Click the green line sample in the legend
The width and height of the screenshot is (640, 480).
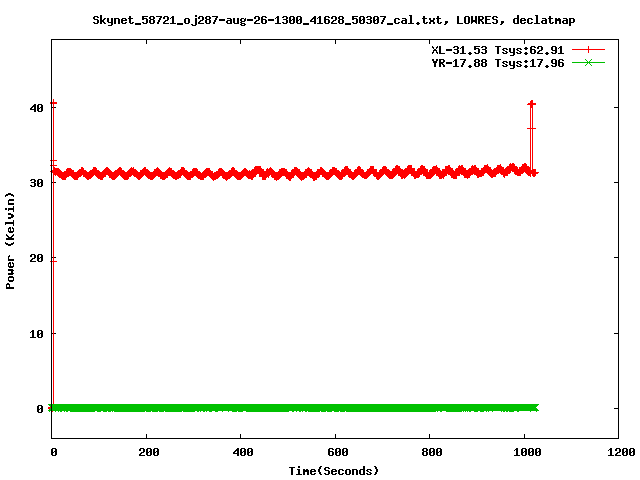click(x=588, y=62)
